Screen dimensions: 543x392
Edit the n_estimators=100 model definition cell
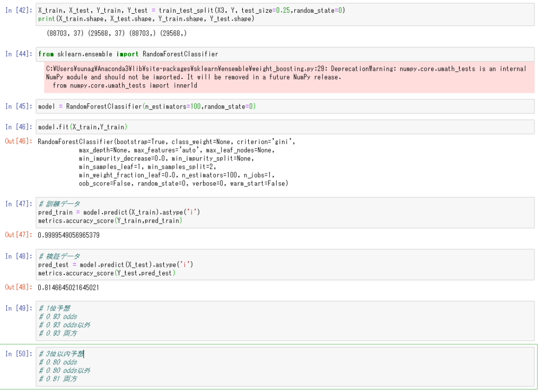coord(147,106)
